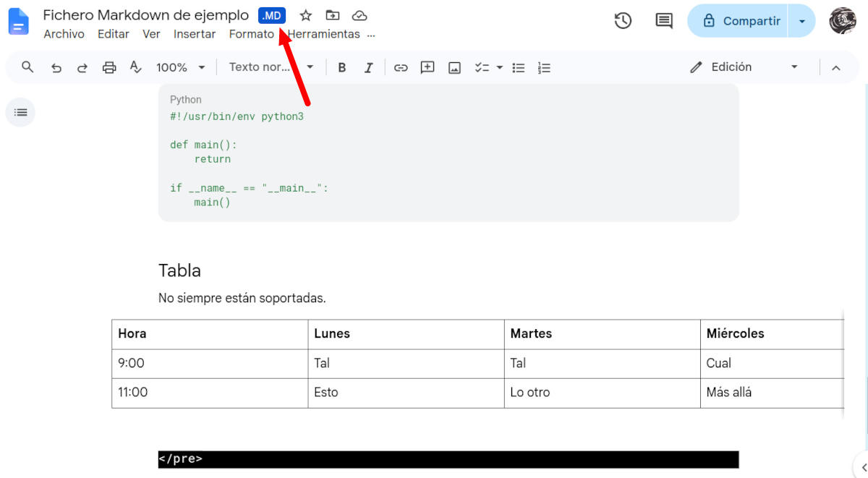Open the zoom level dropdown at 100%
Viewport: 868px width, 478px height.
pos(180,67)
